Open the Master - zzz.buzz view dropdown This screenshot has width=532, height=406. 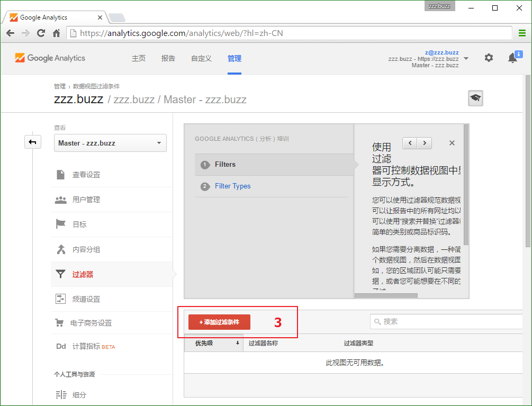coord(110,143)
